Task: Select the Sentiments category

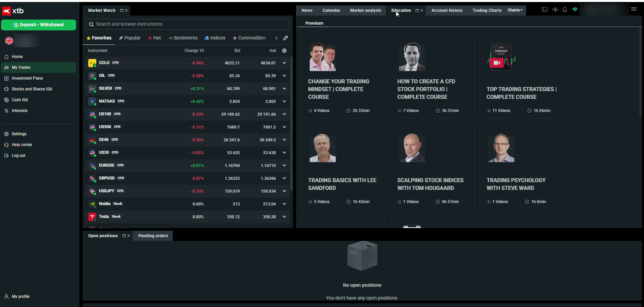Action: pos(183,38)
